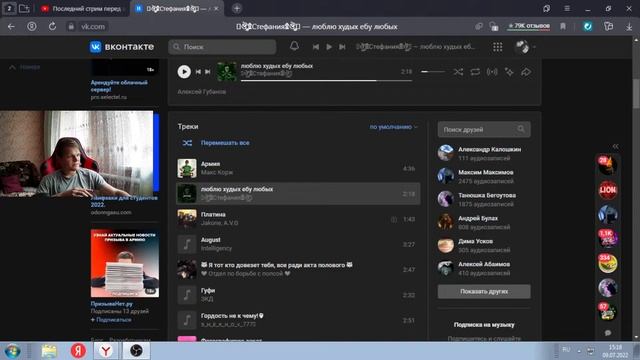Open browser downloads arrow
This screenshot has height=360, width=640.
pos(629,27)
